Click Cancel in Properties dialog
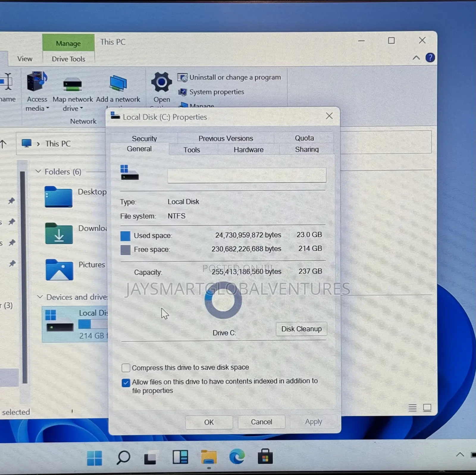Image resolution: width=476 pixels, height=475 pixels. click(262, 422)
